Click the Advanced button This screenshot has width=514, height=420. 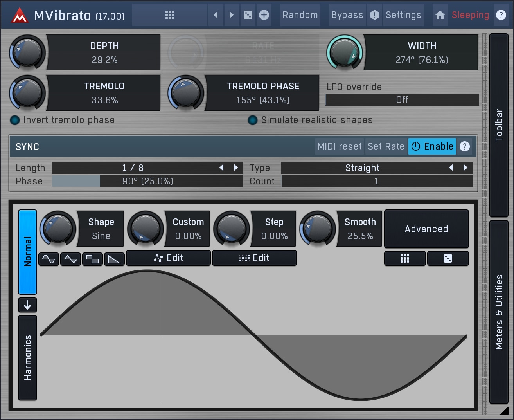pos(426,229)
